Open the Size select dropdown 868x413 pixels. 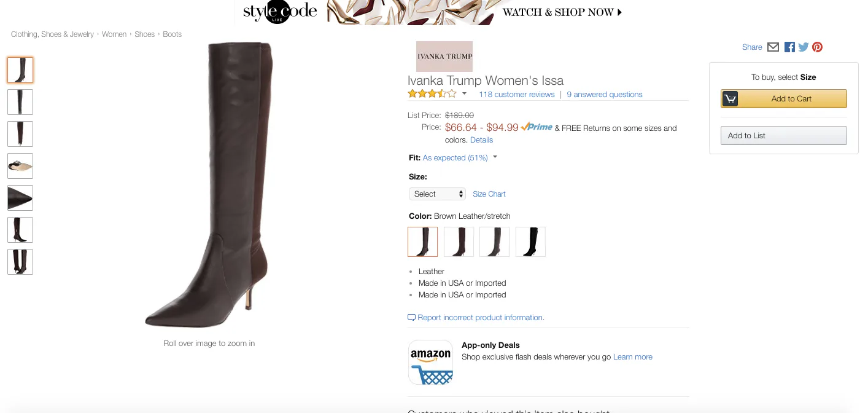point(437,194)
